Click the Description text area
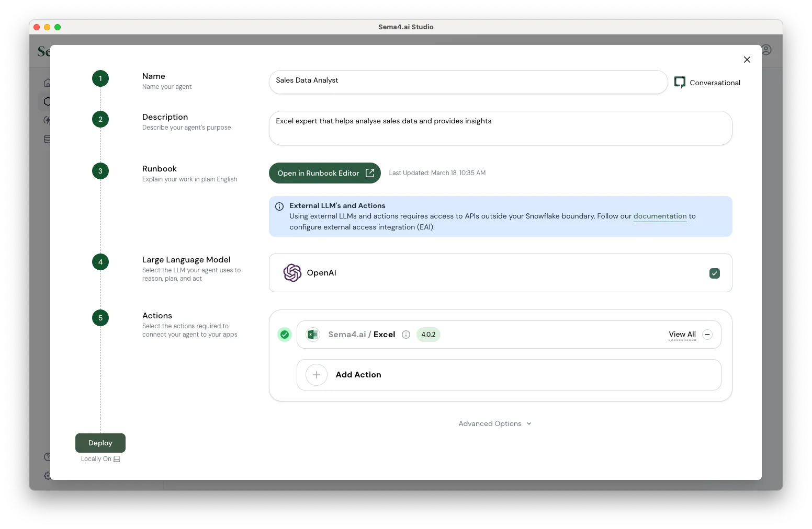Viewport: 812px width, 529px height. (500, 128)
